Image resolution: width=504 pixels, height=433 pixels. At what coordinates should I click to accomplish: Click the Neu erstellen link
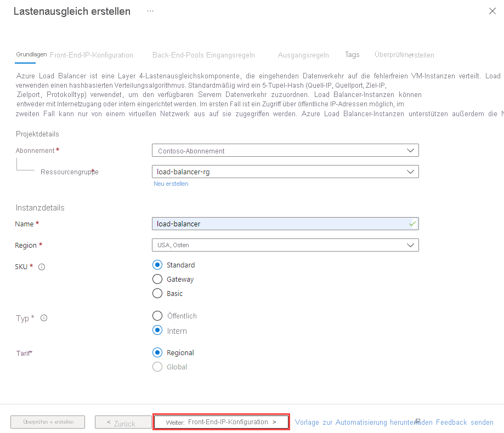[171, 184]
